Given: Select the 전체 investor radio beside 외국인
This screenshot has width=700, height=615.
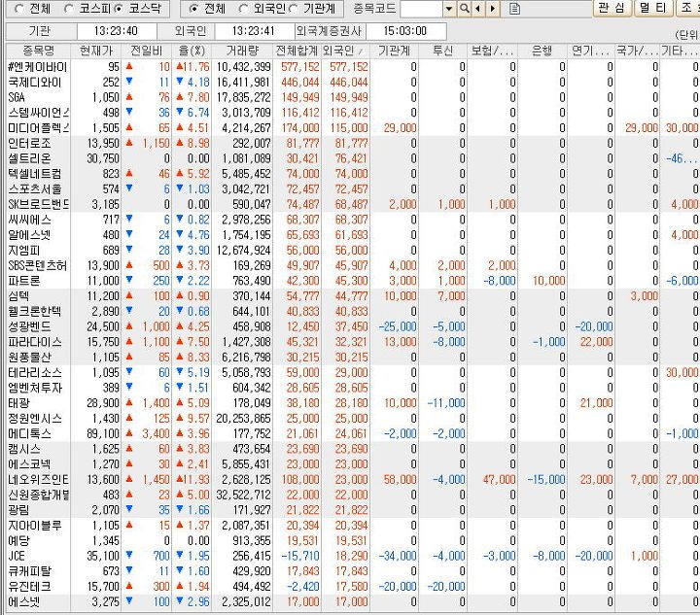Looking at the screenshot, I should pyautogui.click(x=193, y=9).
